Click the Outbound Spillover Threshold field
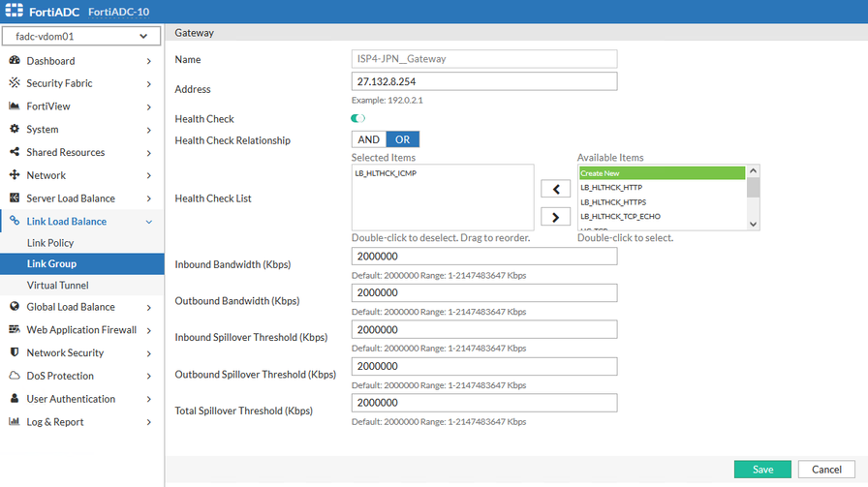 click(484, 366)
